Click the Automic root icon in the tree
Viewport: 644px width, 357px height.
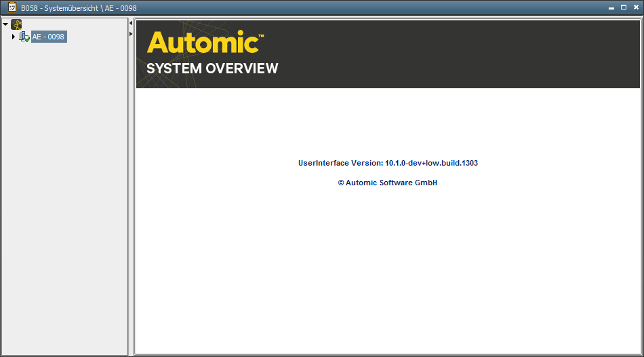pos(16,24)
